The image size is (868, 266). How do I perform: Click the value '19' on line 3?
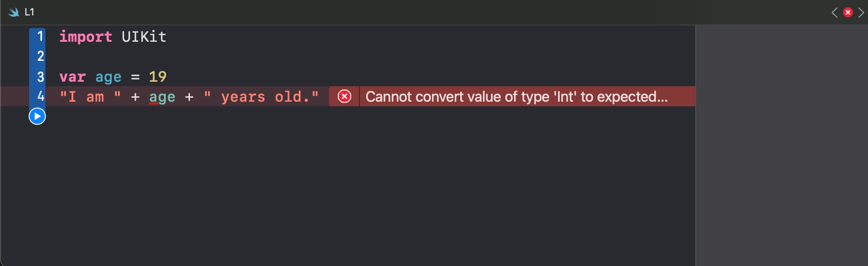[x=158, y=77]
